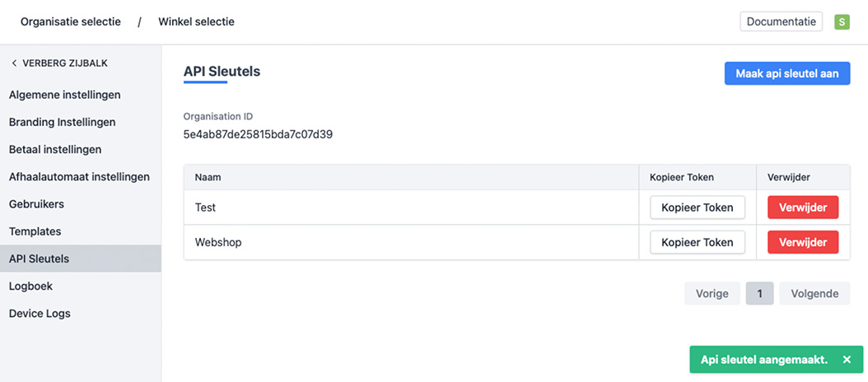Open Winkel selectie breadcrumb
The height and width of the screenshot is (382, 868).
click(x=196, y=22)
